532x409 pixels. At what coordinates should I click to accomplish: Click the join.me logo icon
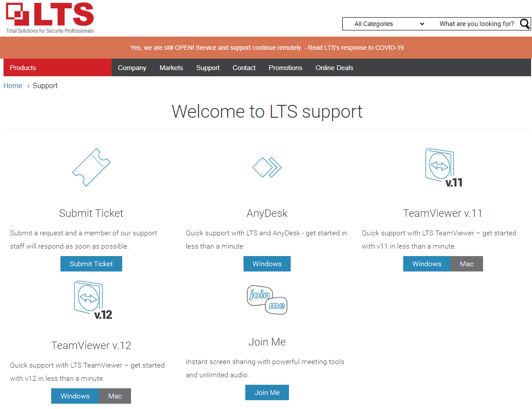tap(267, 300)
